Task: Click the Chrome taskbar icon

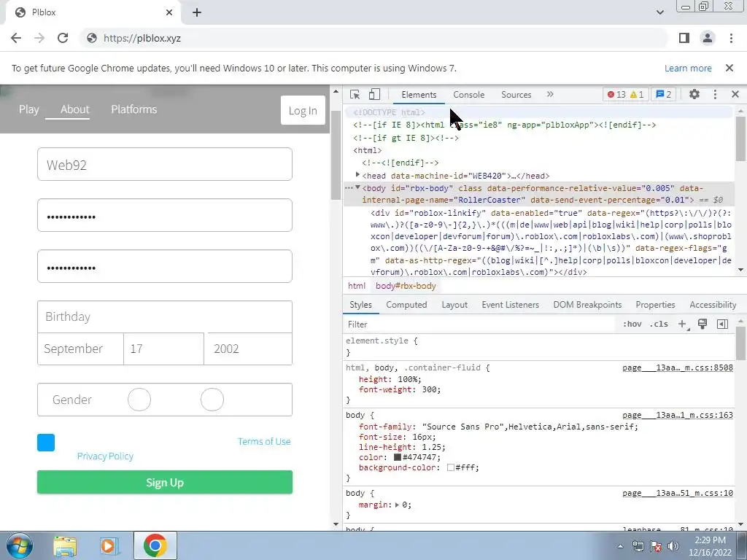Action: click(155, 545)
